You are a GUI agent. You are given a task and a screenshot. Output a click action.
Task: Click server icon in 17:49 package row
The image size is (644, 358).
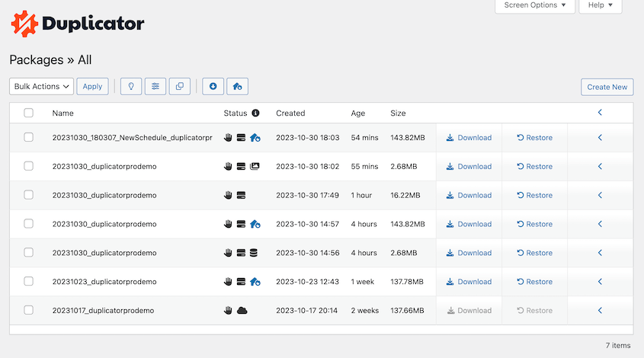coord(241,195)
